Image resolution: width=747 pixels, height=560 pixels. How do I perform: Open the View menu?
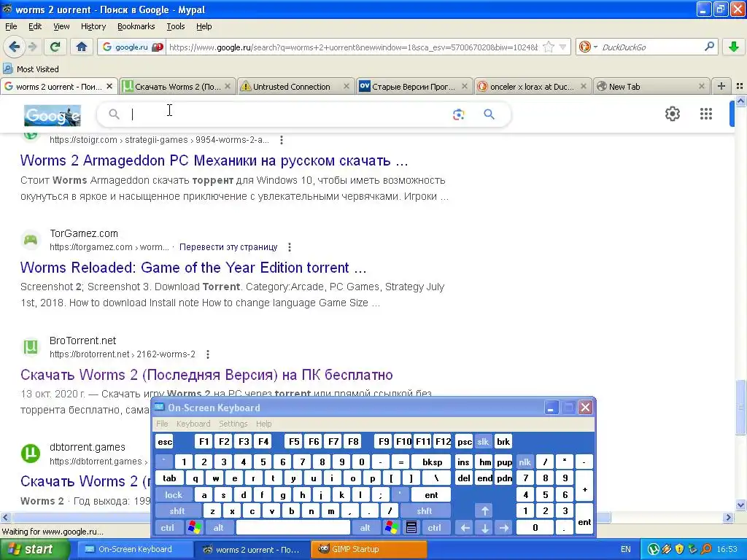point(61,26)
